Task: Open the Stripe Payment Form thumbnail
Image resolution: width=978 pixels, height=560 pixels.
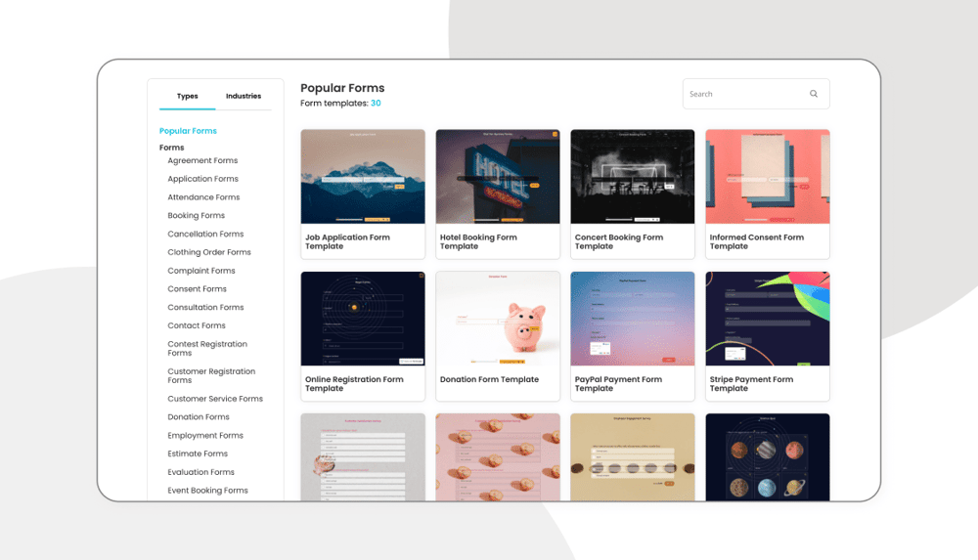Action: tap(768, 319)
